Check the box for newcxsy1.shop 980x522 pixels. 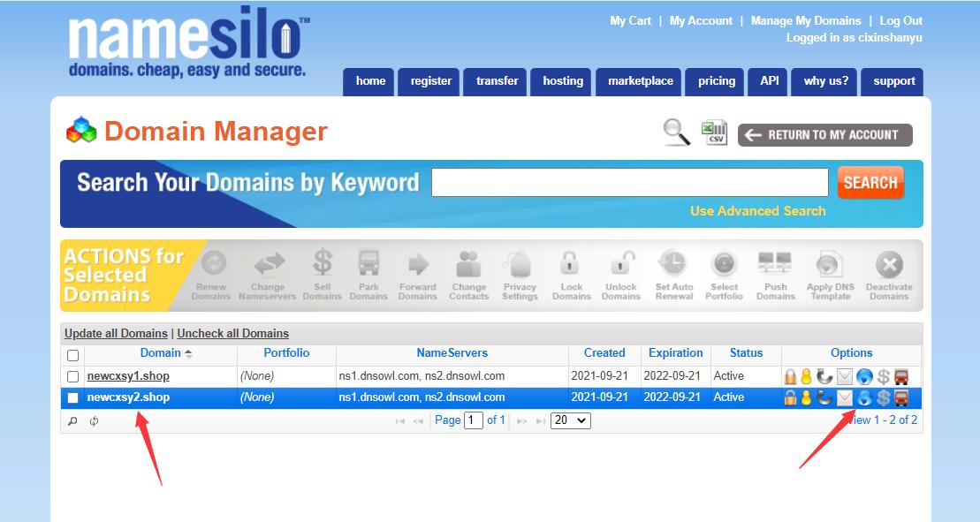[x=73, y=376]
